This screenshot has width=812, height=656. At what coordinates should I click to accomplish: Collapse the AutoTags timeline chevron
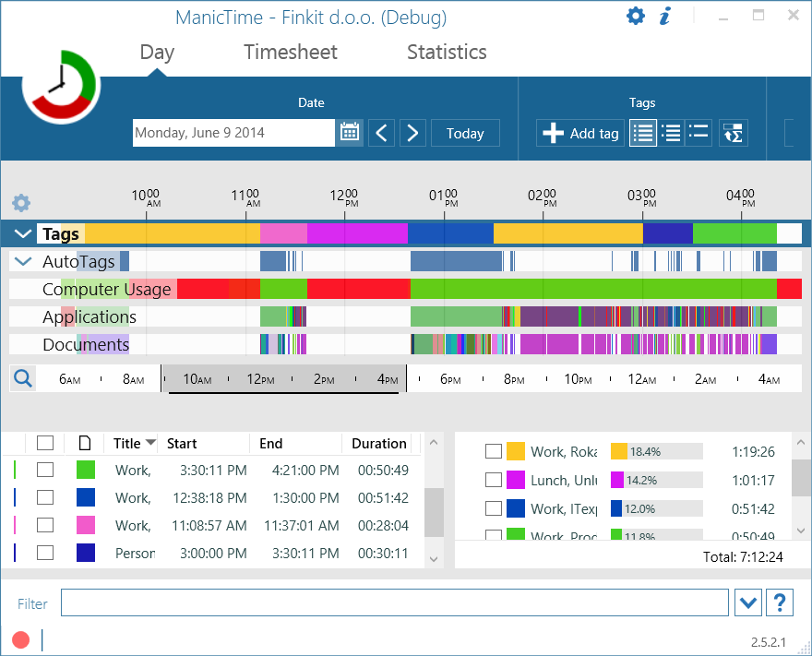[23, 261]
